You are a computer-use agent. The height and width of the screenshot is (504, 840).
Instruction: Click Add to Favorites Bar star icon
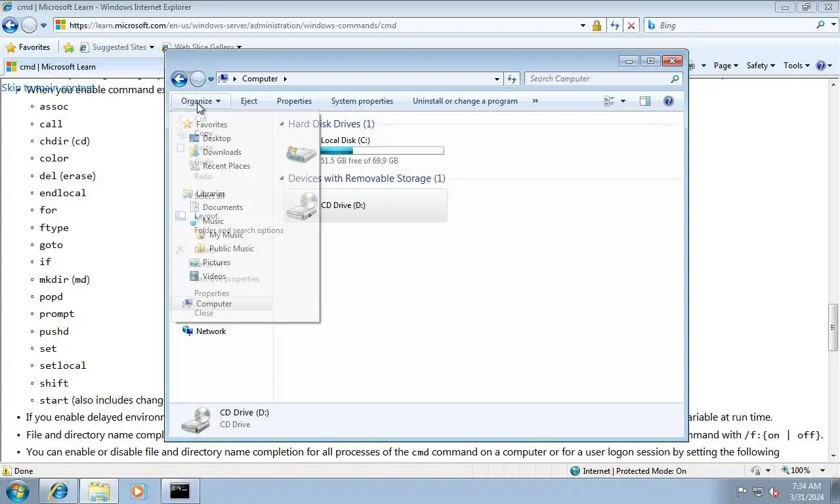[69, 47]
